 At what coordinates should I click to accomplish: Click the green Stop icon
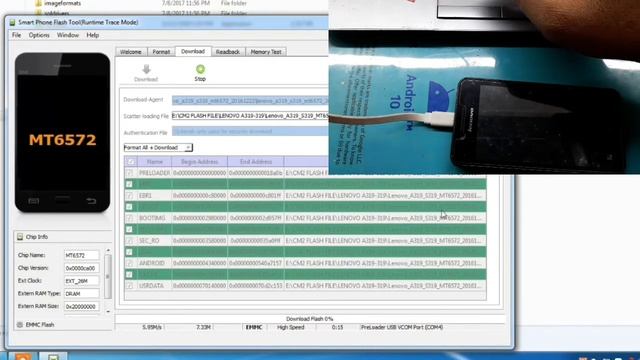tap(200, 69)
